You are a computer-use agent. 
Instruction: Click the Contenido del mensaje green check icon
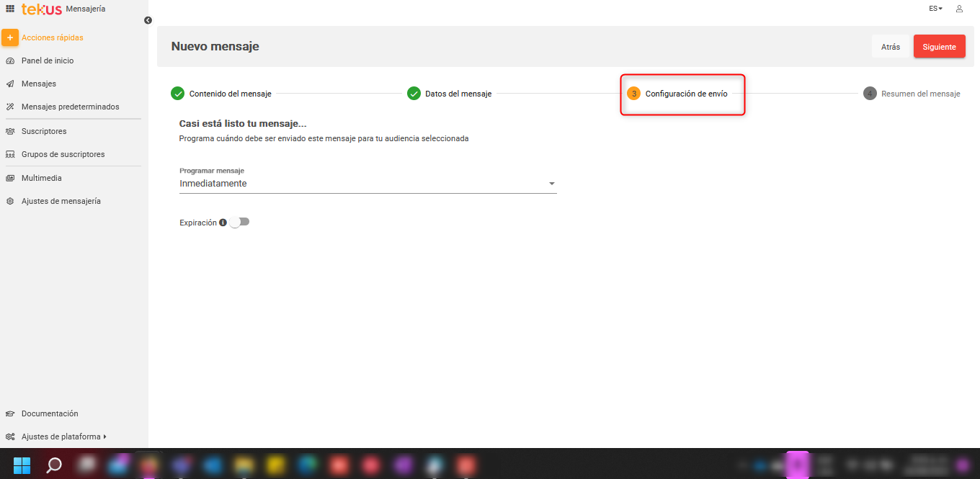tap(177, 94)
